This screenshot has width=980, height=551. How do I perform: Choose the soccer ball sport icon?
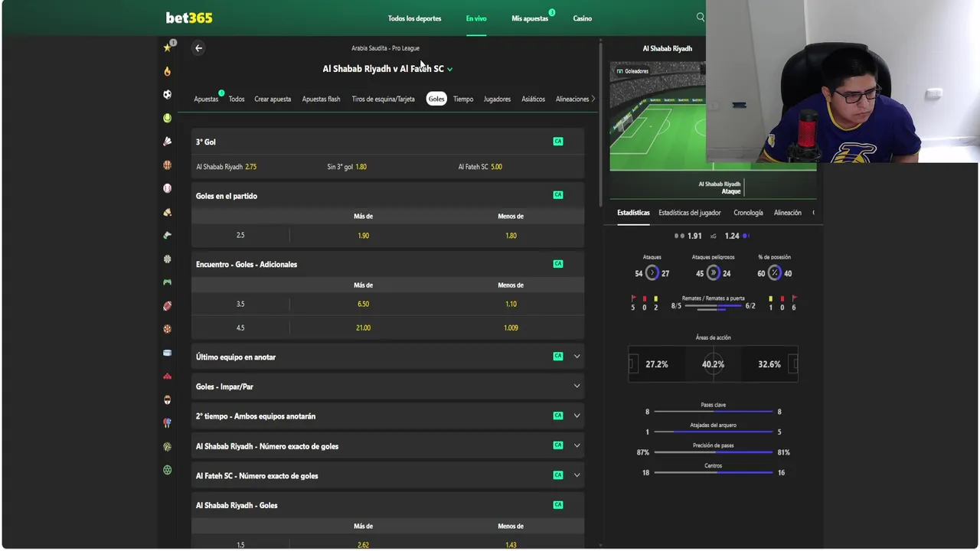167,94
